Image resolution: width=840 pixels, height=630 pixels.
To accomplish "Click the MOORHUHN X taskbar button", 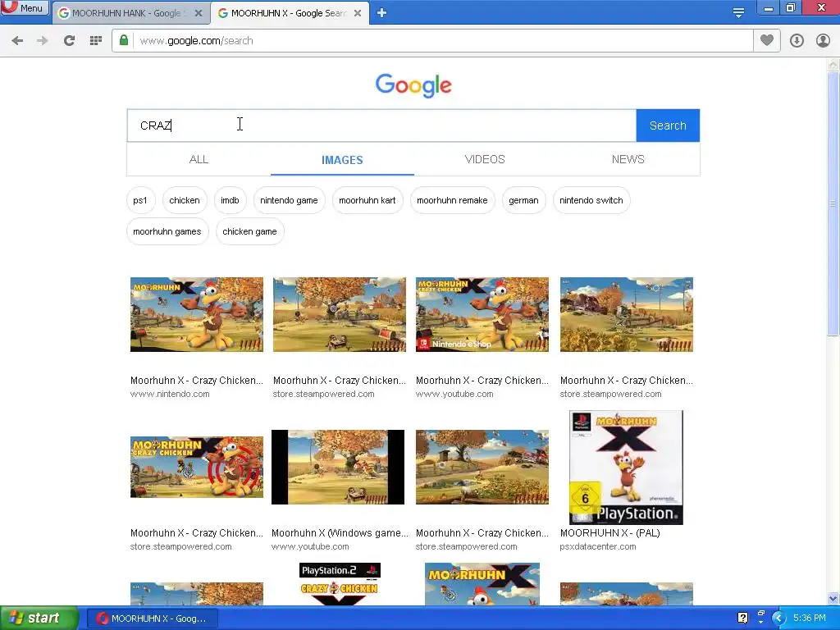I will pyautogui.click(x=153, y=619).
